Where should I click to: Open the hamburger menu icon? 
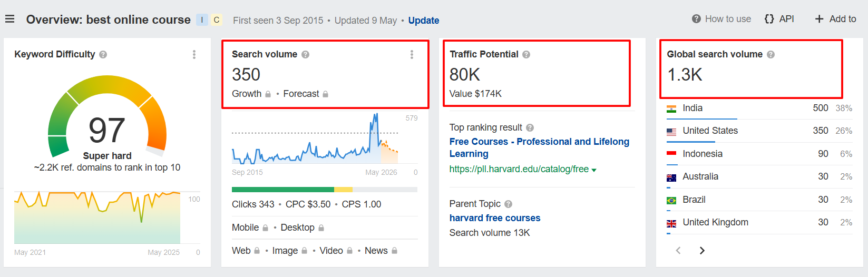(x=9, y=19)
